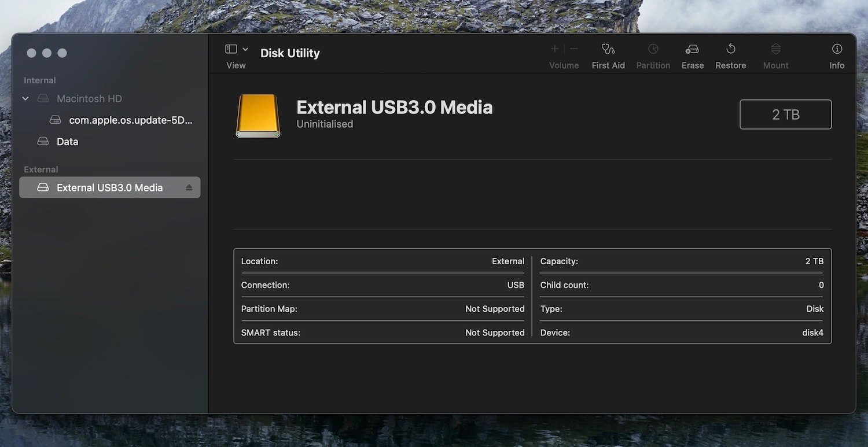The image size is (868, 447).
Task: Collapse the Macintosh HD disclosure arrow
Action: coord(25,99)
